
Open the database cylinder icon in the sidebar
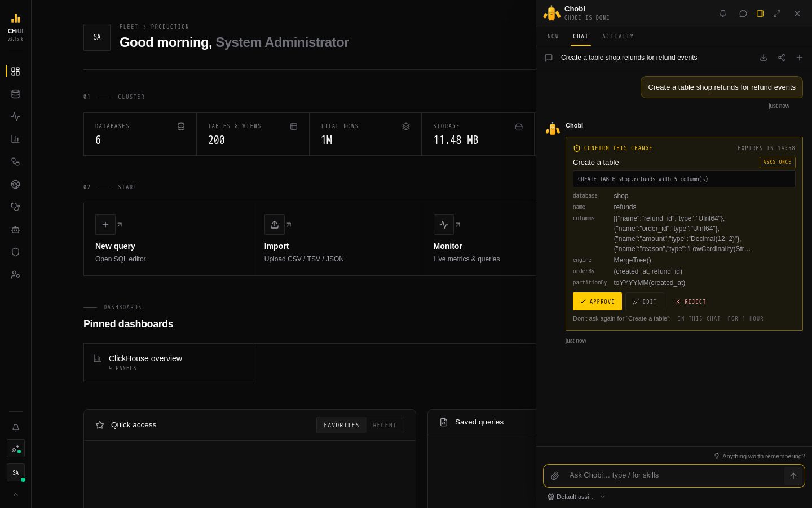point(15,94)
